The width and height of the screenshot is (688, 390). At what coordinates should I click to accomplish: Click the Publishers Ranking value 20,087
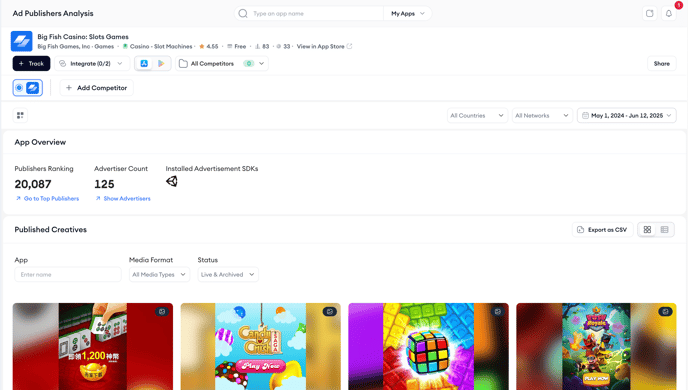[x=33, y=184]
